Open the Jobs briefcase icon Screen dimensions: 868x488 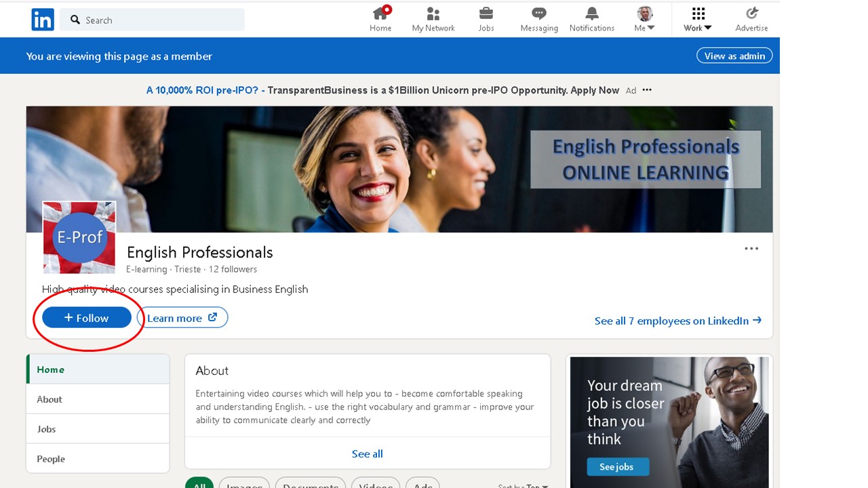486,19
